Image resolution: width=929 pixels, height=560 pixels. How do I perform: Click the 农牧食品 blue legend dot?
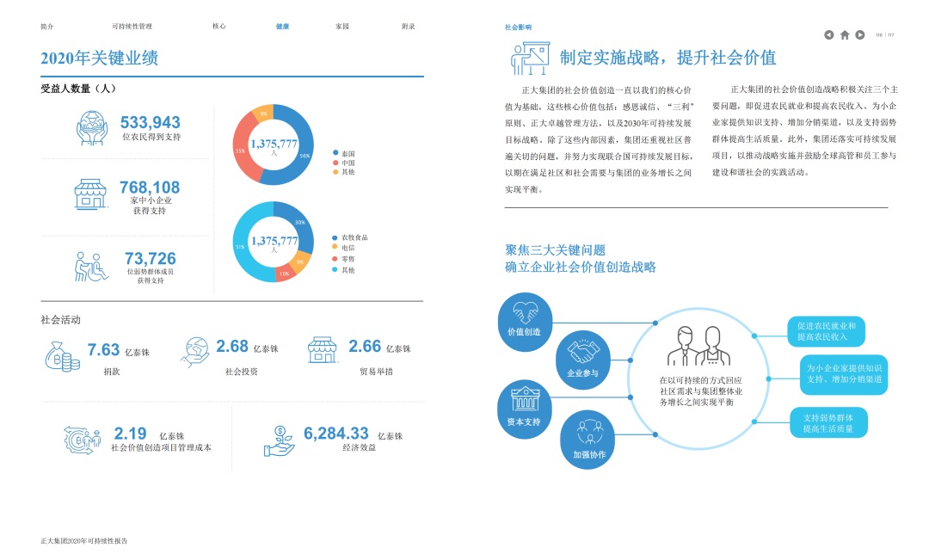(335, 237)
